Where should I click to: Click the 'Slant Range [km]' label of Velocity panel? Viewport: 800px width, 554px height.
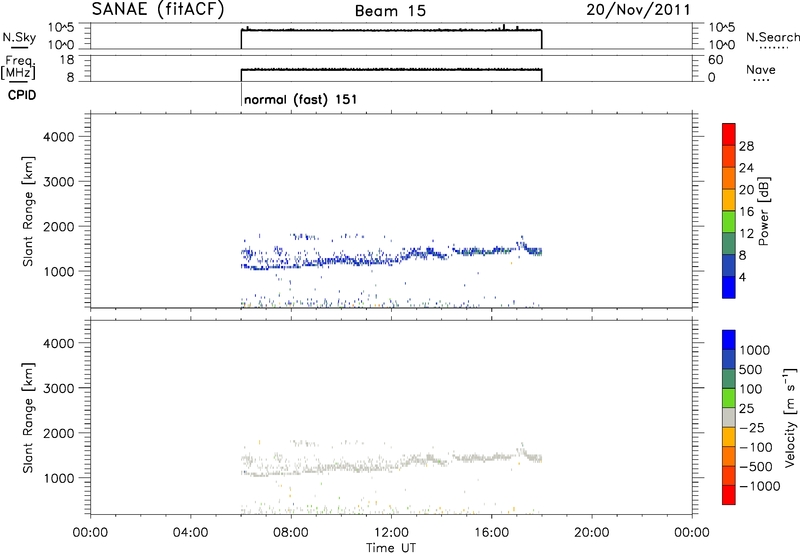28,418
